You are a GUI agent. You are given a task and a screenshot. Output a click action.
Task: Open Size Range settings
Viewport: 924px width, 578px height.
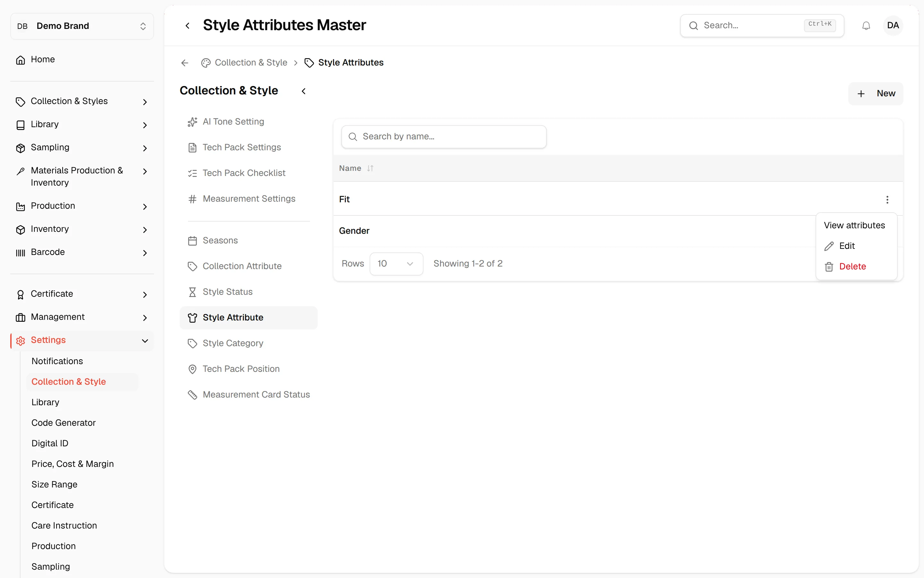[54, 485]
